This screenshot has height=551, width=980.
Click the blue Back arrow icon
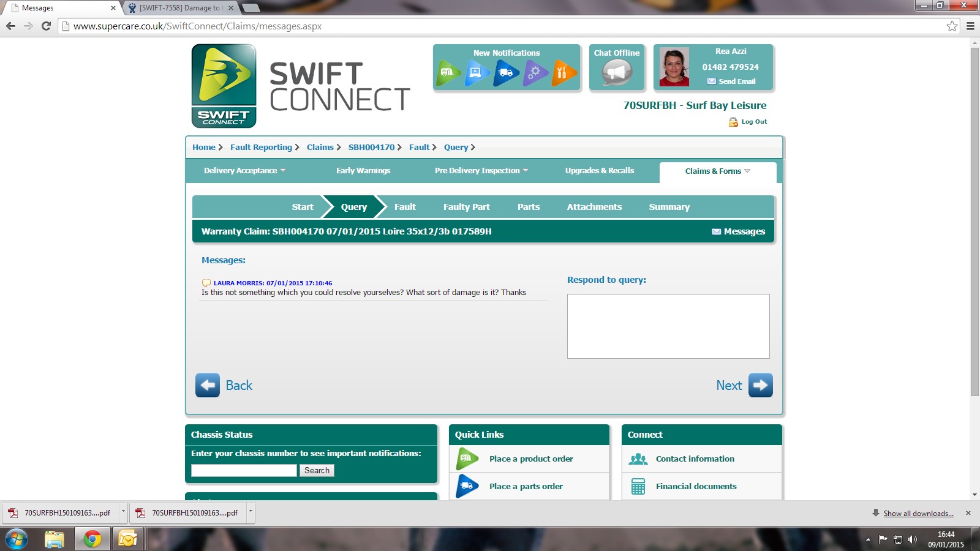click(x=208, y=385)
